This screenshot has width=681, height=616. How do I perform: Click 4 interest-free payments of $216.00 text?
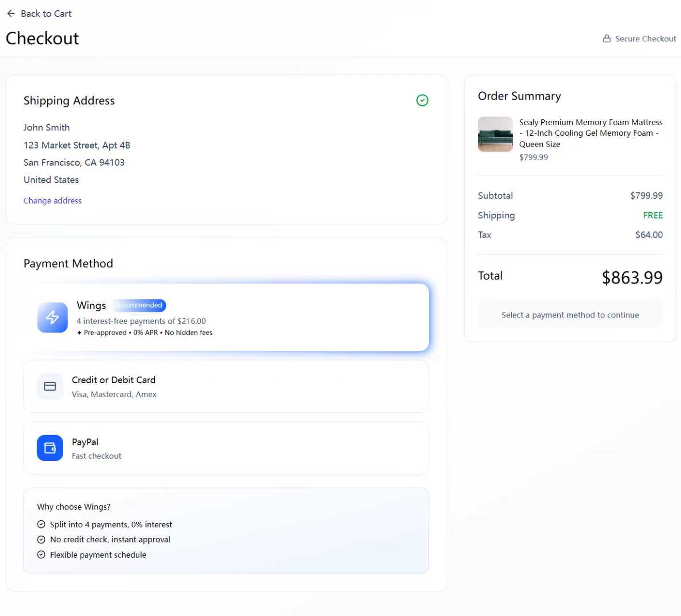click(x=141, y=321)
